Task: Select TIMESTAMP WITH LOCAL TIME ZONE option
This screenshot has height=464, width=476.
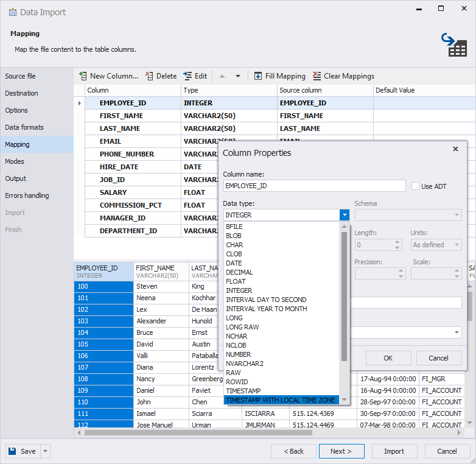Action: [281, 400]
